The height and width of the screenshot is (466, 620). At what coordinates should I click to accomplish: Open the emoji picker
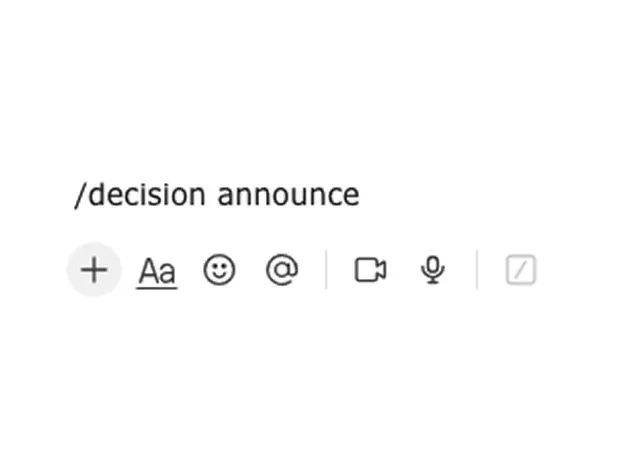(219, 270)
